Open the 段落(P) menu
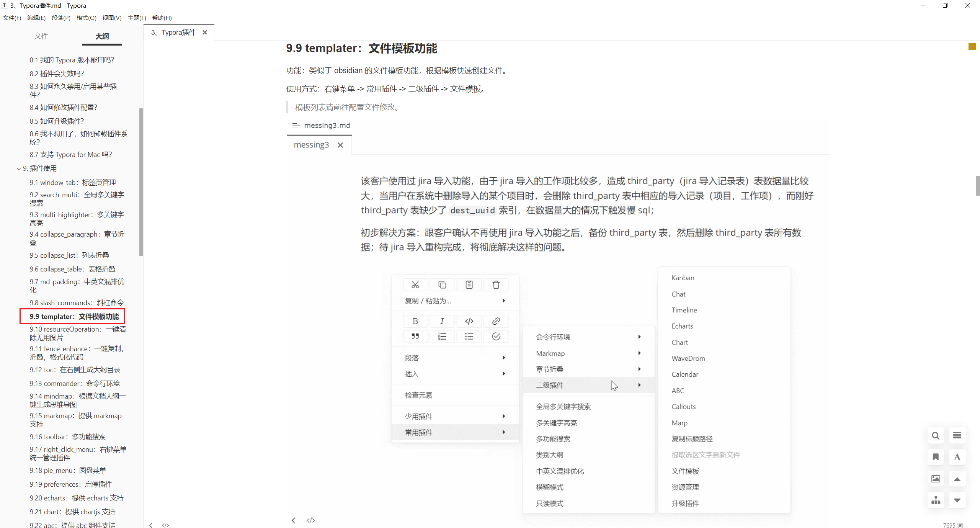Viewport: 980px width, 528px height. click(61, 18)
